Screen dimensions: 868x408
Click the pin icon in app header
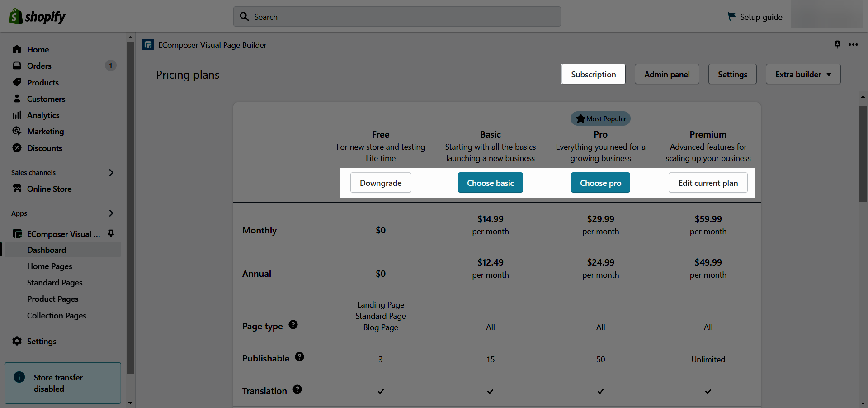tap(837, 44)
